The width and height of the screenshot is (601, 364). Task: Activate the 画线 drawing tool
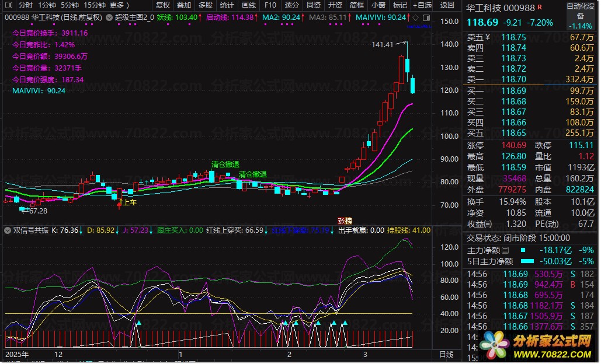point(249,5)
